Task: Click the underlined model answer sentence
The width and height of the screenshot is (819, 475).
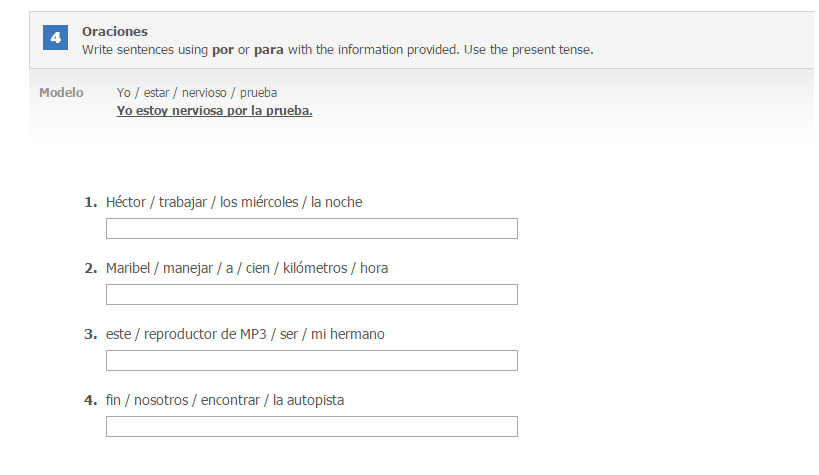Action: [x=214, y=111]
